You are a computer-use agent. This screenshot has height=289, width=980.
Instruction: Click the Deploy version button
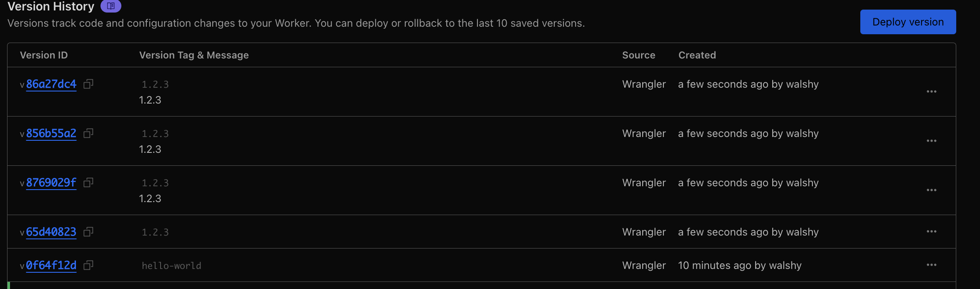pos(908,22)
